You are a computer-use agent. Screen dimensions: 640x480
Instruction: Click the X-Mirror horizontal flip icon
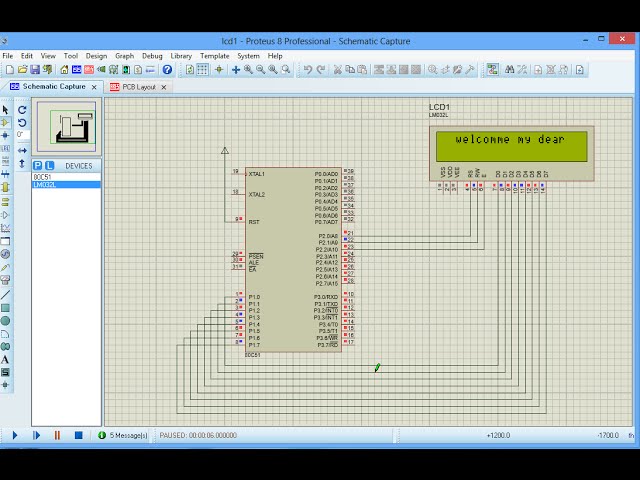click(x=22, y=151)
